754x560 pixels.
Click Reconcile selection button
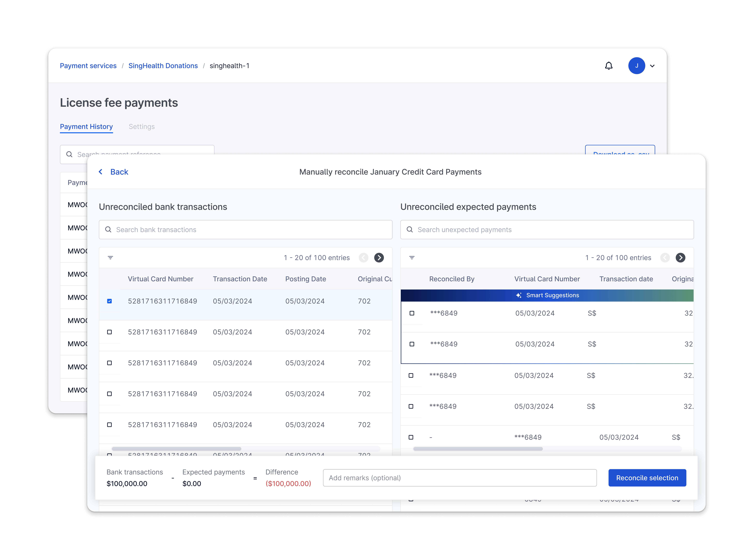click(647, 478)
